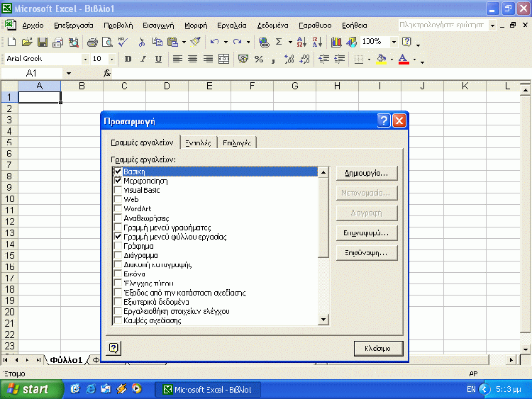Toggle Italic formatting button

click(x=143, y=59)
